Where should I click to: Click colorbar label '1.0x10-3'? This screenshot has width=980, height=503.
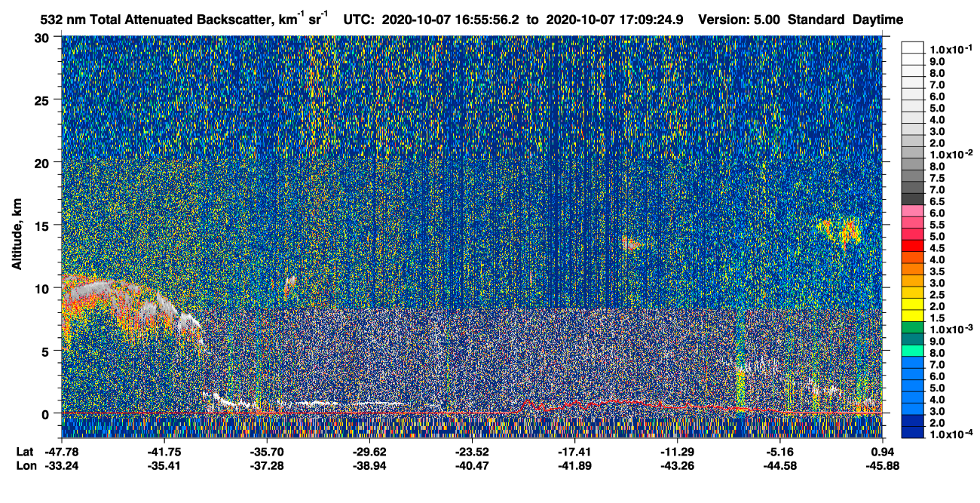click(950, 329)
